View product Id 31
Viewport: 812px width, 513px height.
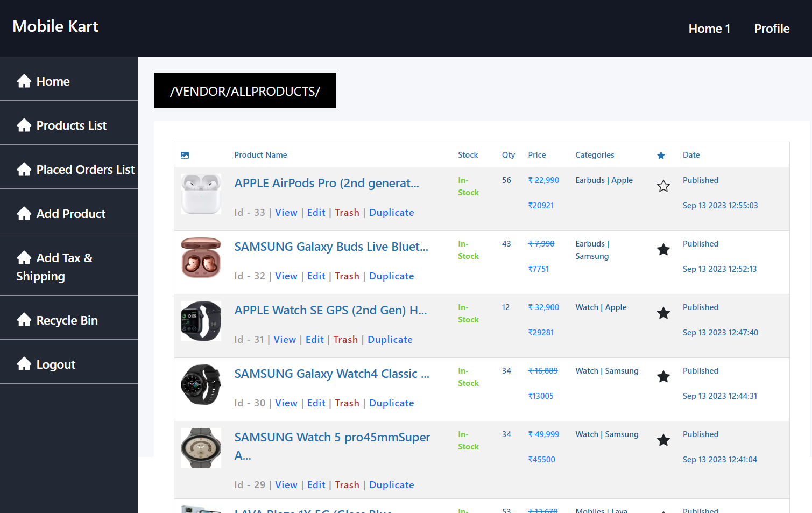(285, 340)
